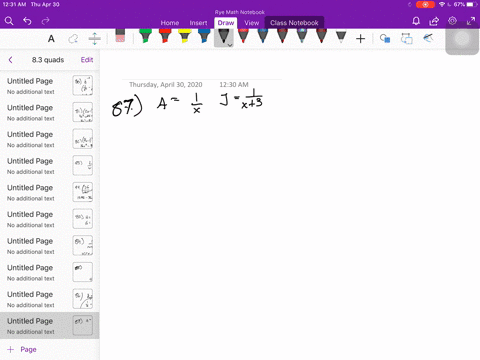Switch to the View tab
The image size is (480, 360).
[251, 23]
